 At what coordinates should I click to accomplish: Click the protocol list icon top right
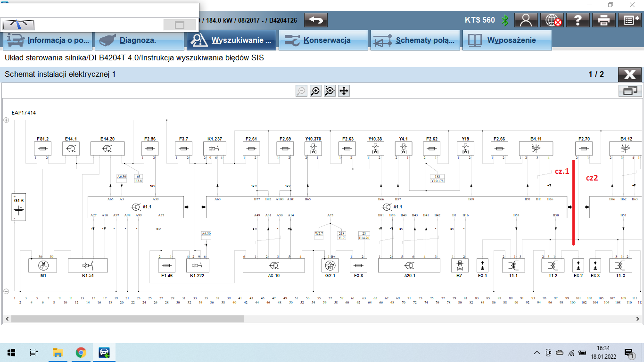pyautogui.click(x=629, y=20)
